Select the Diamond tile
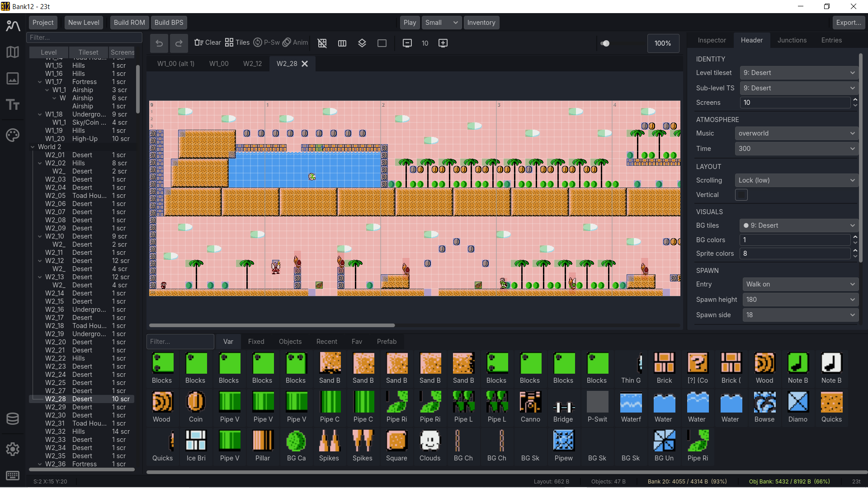 click(x=798, y=407)
